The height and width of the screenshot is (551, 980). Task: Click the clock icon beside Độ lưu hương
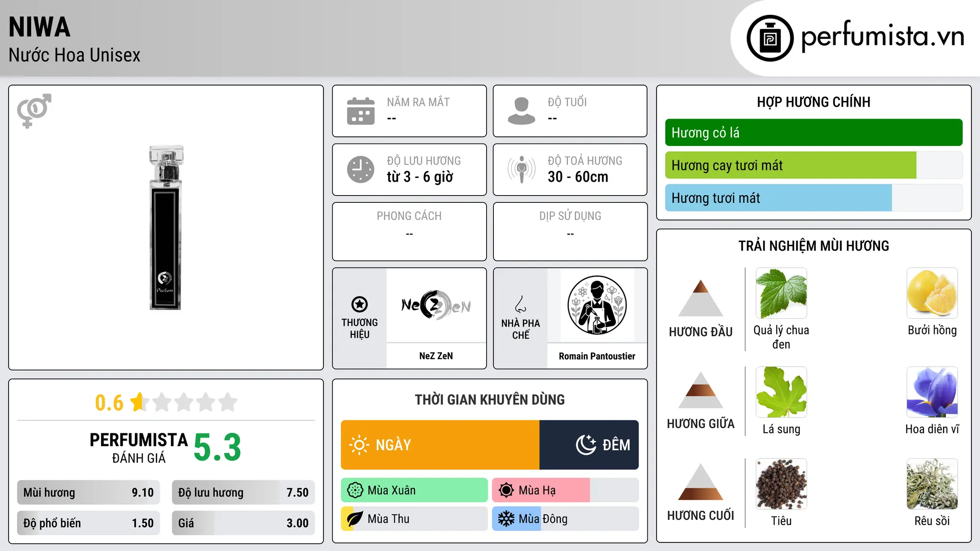361,169
